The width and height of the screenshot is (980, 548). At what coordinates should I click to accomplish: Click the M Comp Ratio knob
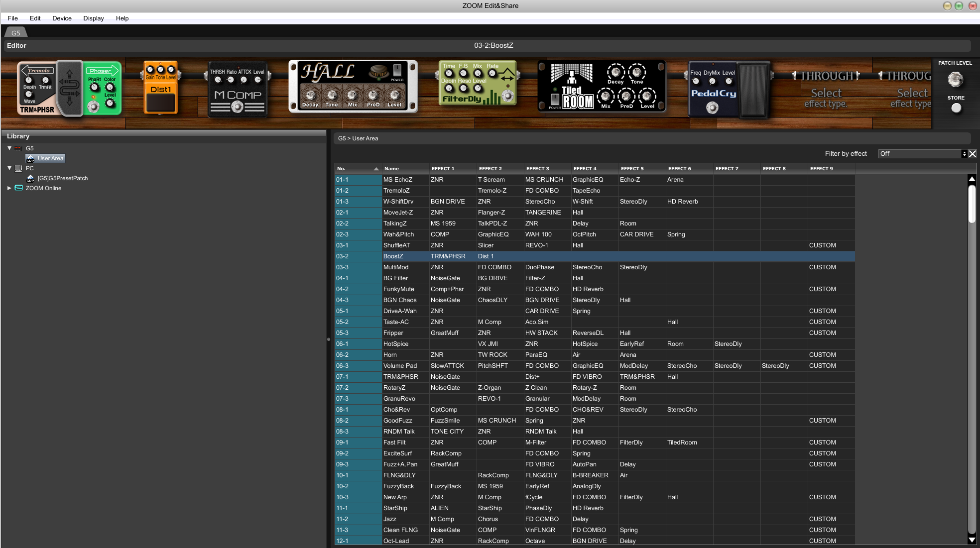(231, 80)
